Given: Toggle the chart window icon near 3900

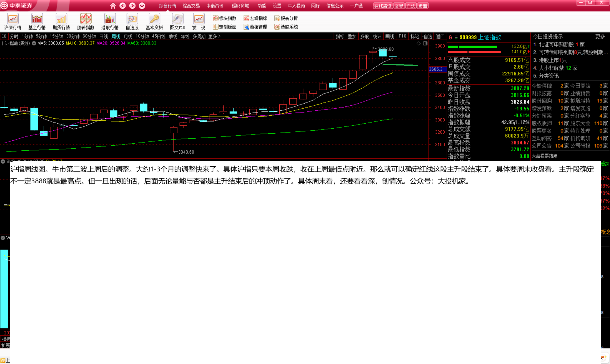Looking at the screenshot, I should tap(425, 43).
